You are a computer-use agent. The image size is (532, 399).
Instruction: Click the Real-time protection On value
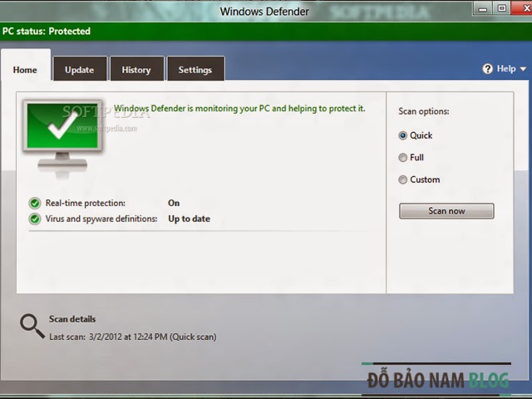(174, 203)
